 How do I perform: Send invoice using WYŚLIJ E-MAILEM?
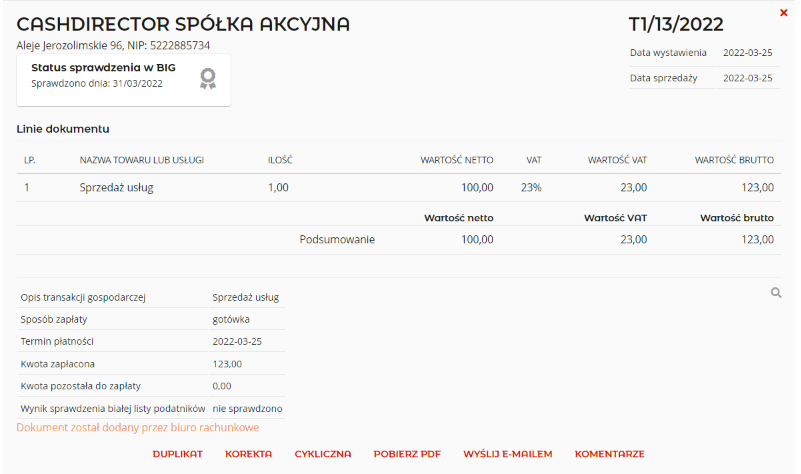click(x=507, y=454)
